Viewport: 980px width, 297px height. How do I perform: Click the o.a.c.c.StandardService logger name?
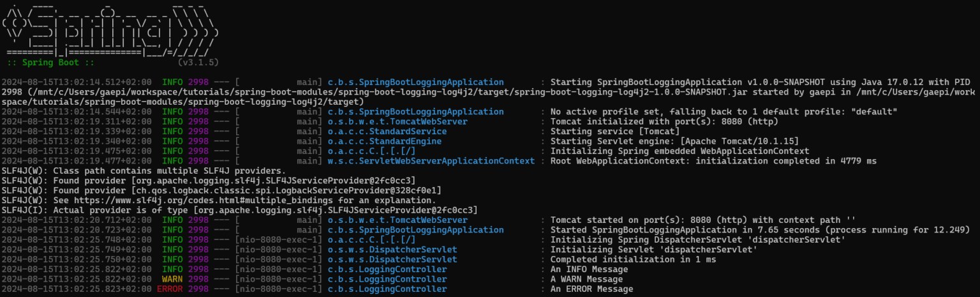tap(387, 131)
